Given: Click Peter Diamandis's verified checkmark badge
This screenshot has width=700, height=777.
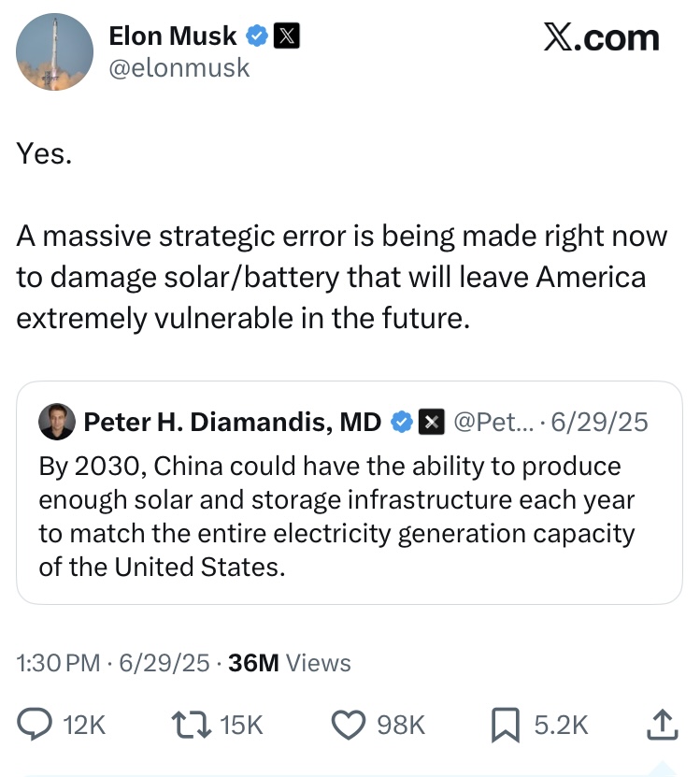Looking at the screenshot, I should pos(401,423).
